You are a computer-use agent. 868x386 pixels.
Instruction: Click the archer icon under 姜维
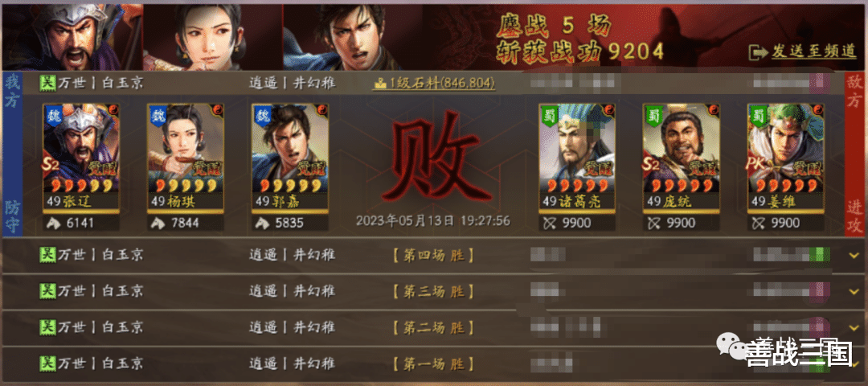(x=760, y=224)
